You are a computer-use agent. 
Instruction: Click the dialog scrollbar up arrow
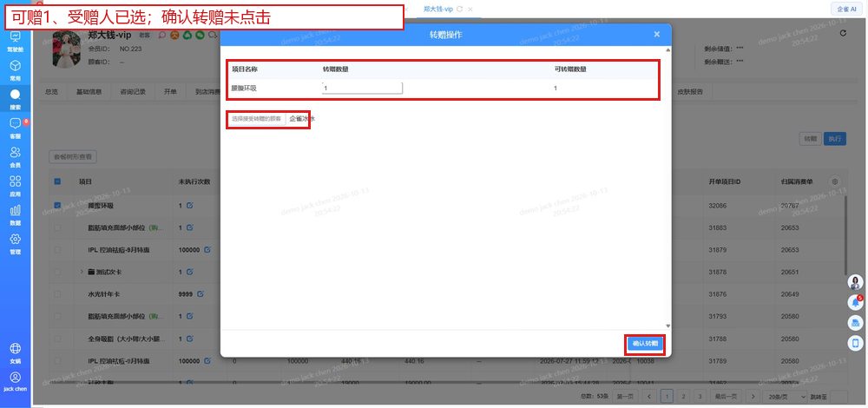(x=667, y=50)
